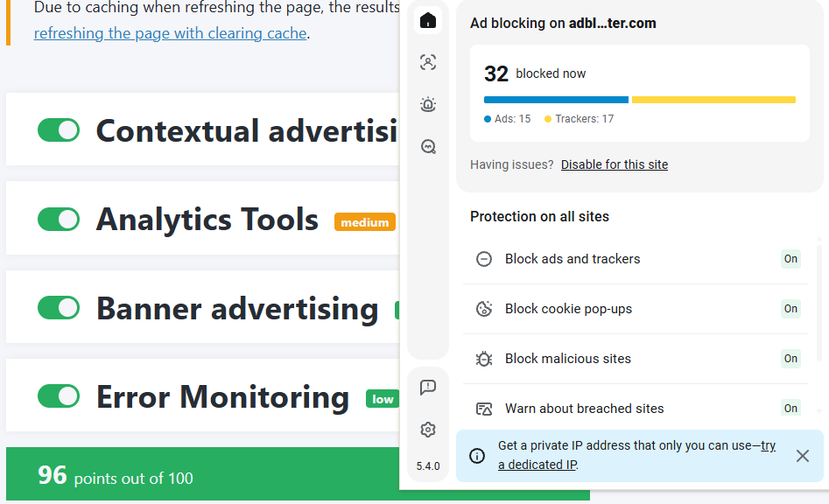Image resolution: width=829 pixels, height=504 pixels.
Task: Click the version number 5.4.0
Action: [428, 466]
